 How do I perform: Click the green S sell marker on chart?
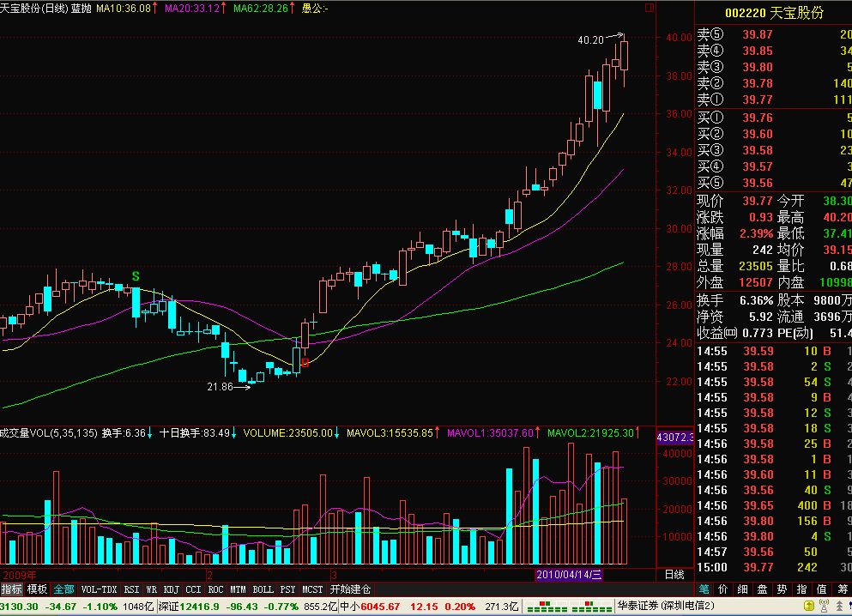coord(136,276)
